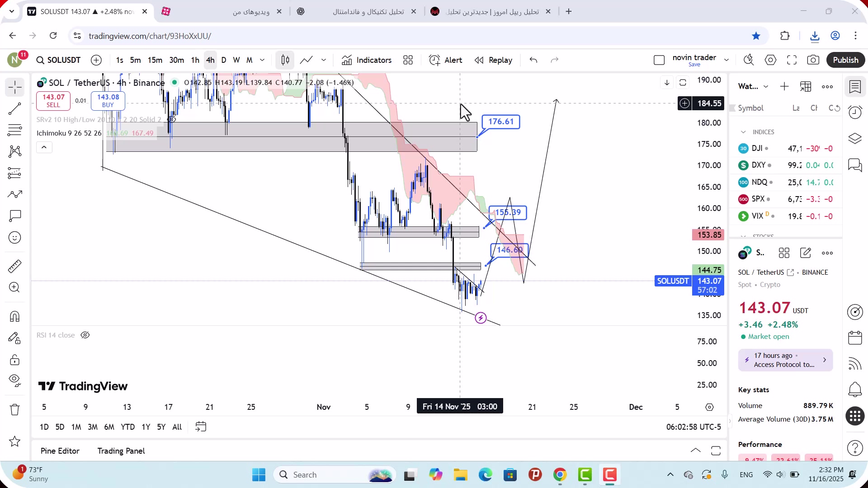The image size is (868, 488).
Task: Show the hidden RSI indicator
Action: 85,335
